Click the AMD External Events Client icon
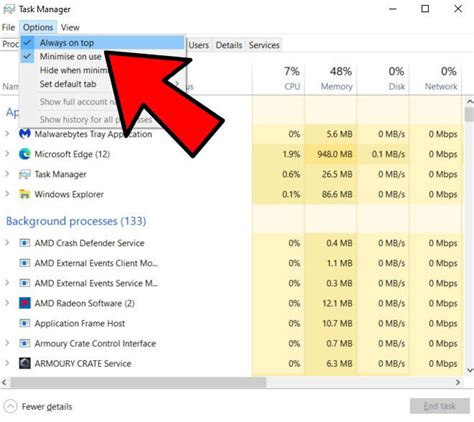Viewport: 474px width, 422px height. tap(25, 263)
